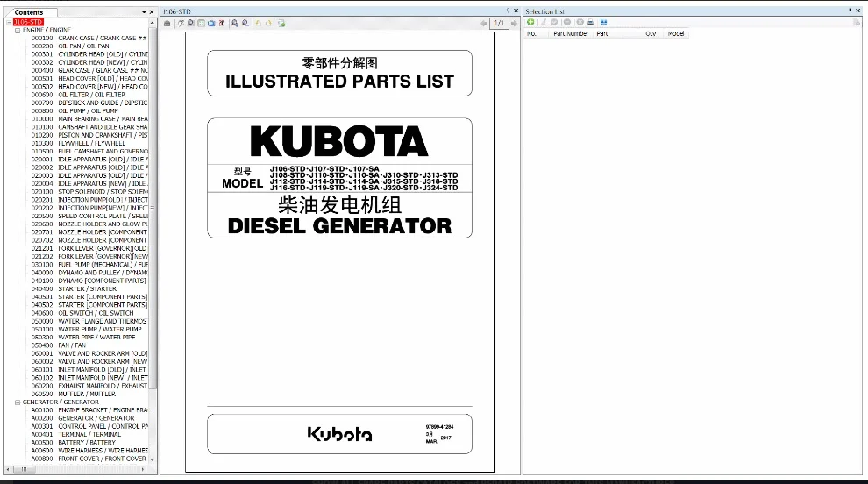Pin the Selection List panel
Viewport: 868px width, 484px height.
850,11
